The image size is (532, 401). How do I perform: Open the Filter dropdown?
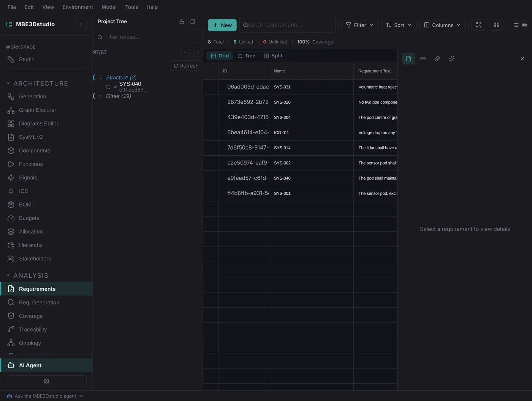coord(359,25)
